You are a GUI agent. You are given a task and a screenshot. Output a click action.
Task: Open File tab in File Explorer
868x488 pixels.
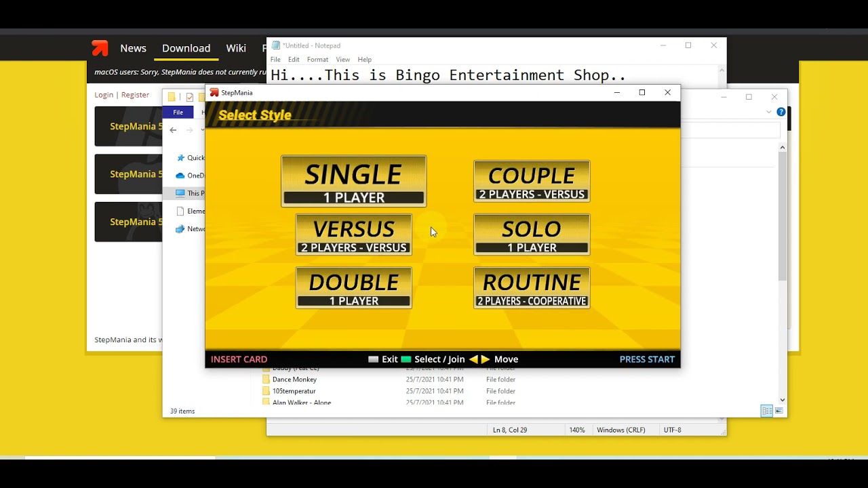click(x=178, y=113)
